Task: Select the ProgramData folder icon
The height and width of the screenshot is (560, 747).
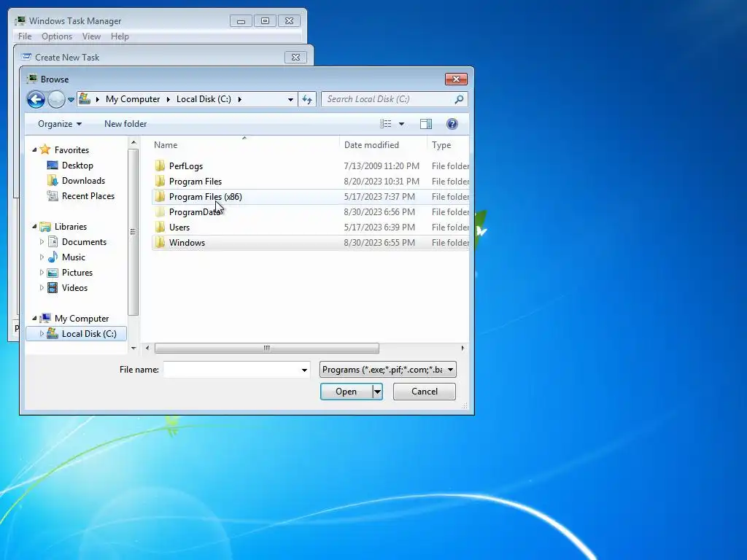Action: pyautogui.click(x=160, y=211)
